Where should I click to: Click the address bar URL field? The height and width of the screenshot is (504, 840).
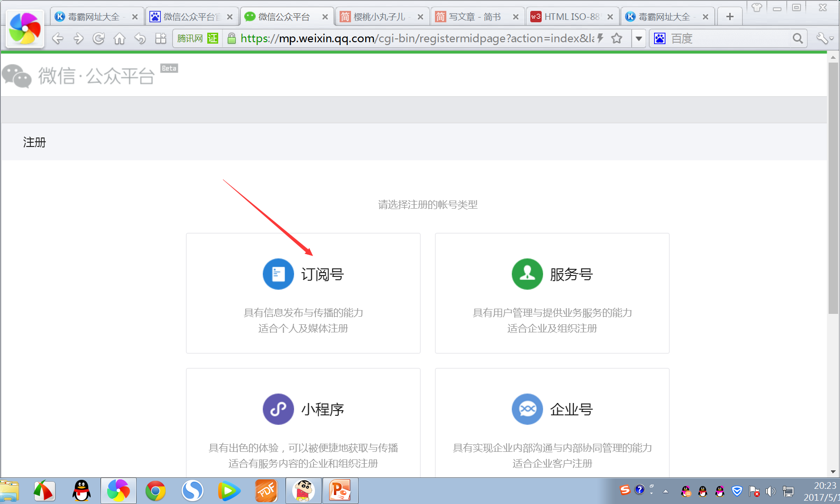(x=417, y=38)
